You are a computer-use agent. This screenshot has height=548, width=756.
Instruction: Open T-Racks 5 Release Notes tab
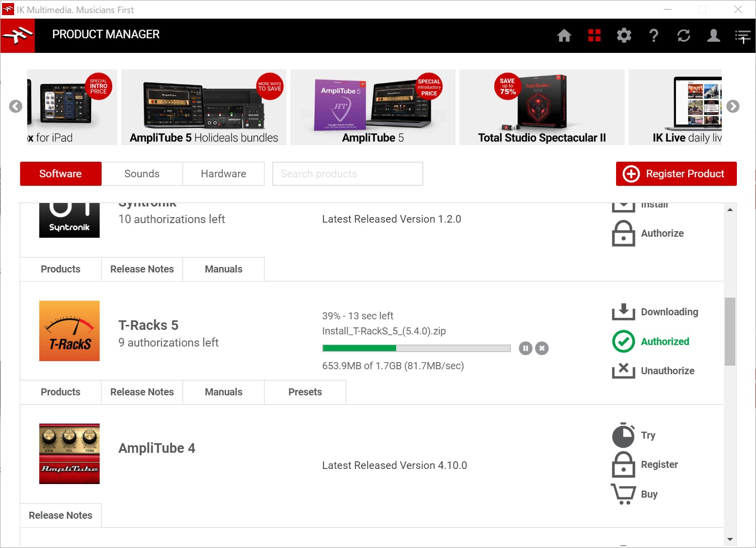(x=142, y=392)
